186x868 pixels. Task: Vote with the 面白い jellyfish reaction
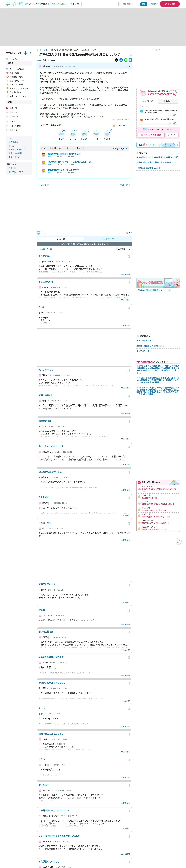click(x=61, y=134)
